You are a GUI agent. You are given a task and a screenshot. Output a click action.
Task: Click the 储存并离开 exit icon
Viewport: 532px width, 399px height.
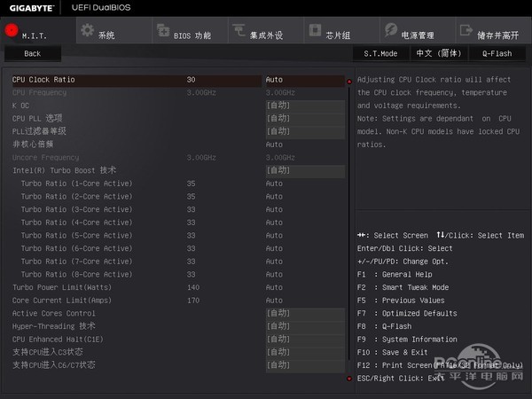[466, 30]
